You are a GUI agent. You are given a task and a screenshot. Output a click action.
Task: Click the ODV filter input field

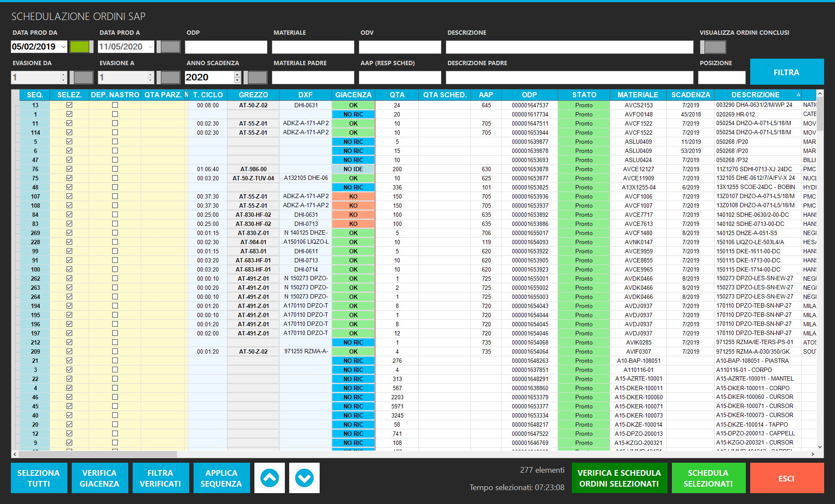point(400,47)
